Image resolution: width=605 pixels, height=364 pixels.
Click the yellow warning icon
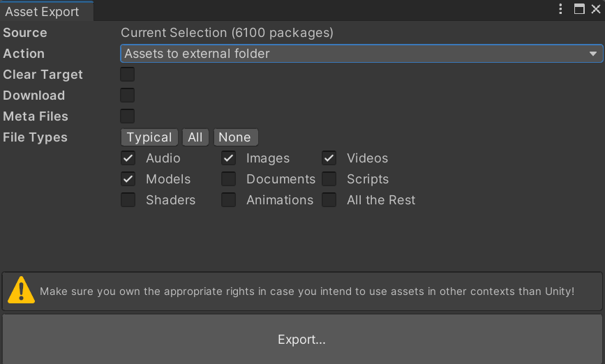coord(21,290)
